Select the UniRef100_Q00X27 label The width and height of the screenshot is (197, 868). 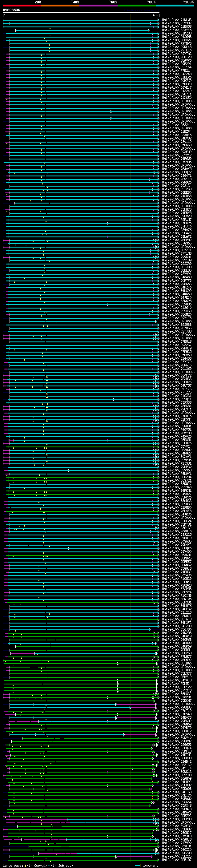[x=177, y=40]
